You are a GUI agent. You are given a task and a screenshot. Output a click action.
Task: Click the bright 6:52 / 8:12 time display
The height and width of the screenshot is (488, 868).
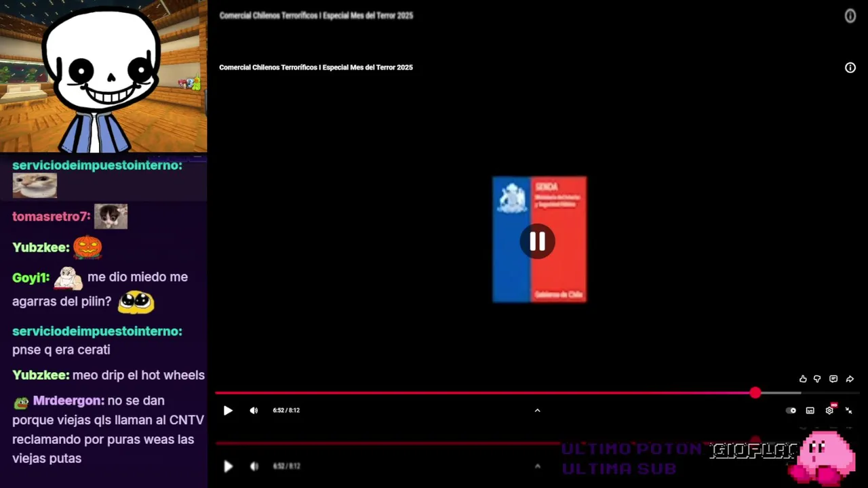point(286,410)
